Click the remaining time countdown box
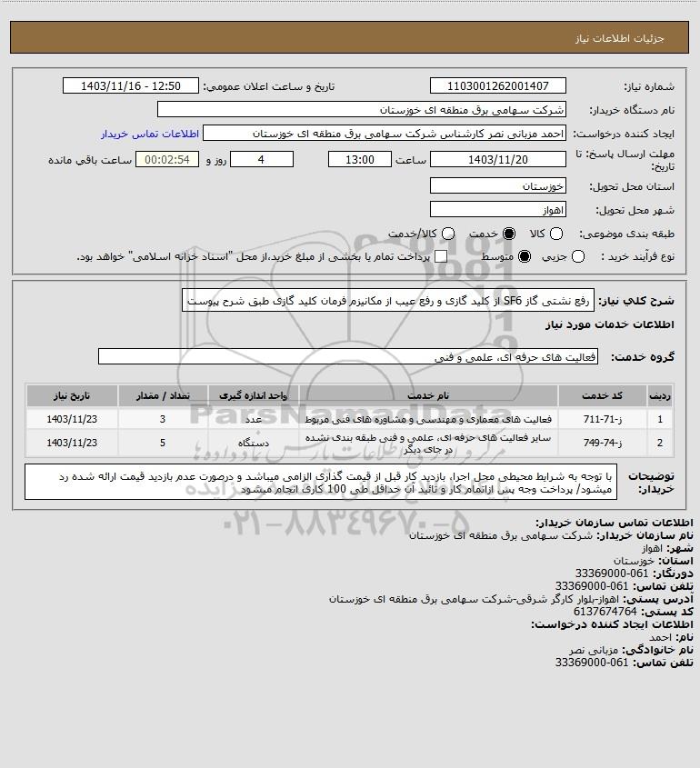 click(167, 160)
